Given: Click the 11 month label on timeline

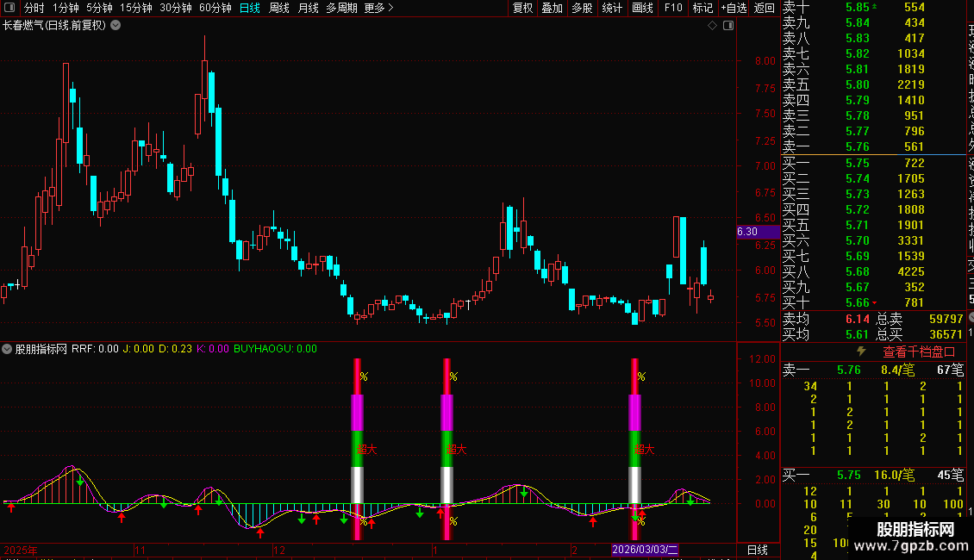Looking at the screenshot, I should point(140,550).
